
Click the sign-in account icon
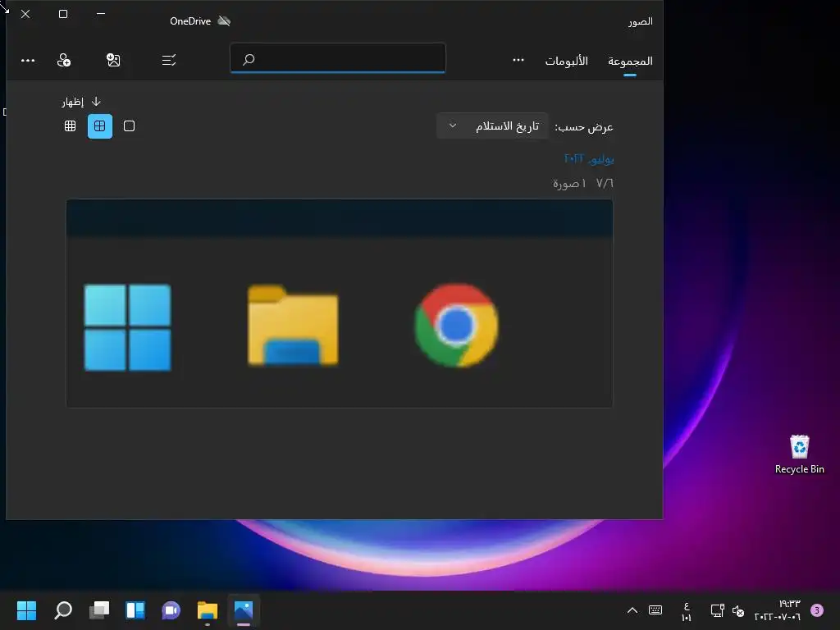(64, 60)
